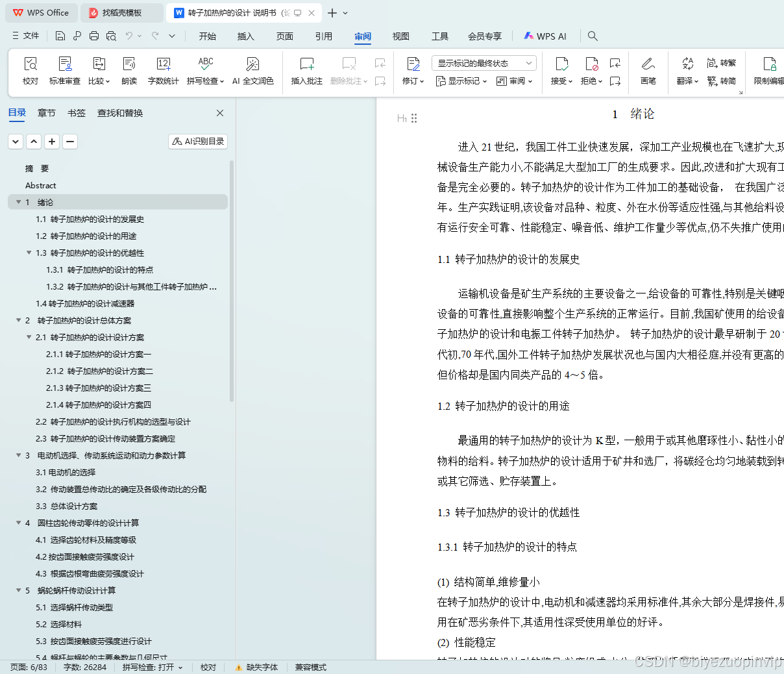The width and height of the screenshot is (784, 674).
Task: Open the 接受 accept dropdown
Action: tap(562, 81)
